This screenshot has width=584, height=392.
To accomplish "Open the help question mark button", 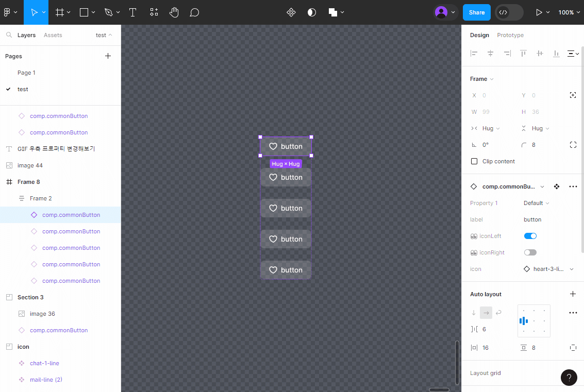I will [569, 378].
